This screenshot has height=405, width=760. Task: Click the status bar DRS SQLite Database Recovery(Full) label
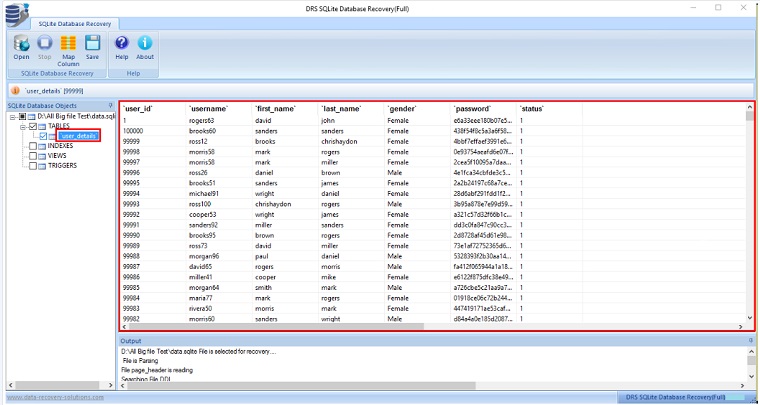(x=675, y=397)
